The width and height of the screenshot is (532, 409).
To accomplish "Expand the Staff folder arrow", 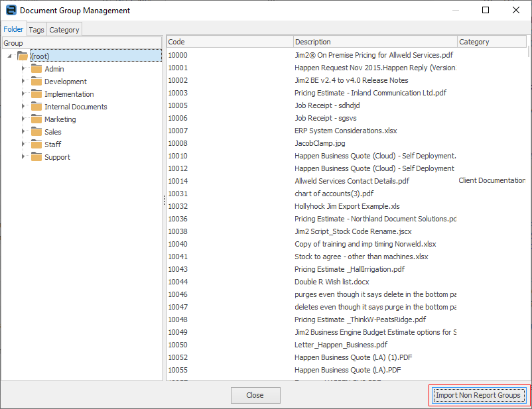I will coord(23,145).
